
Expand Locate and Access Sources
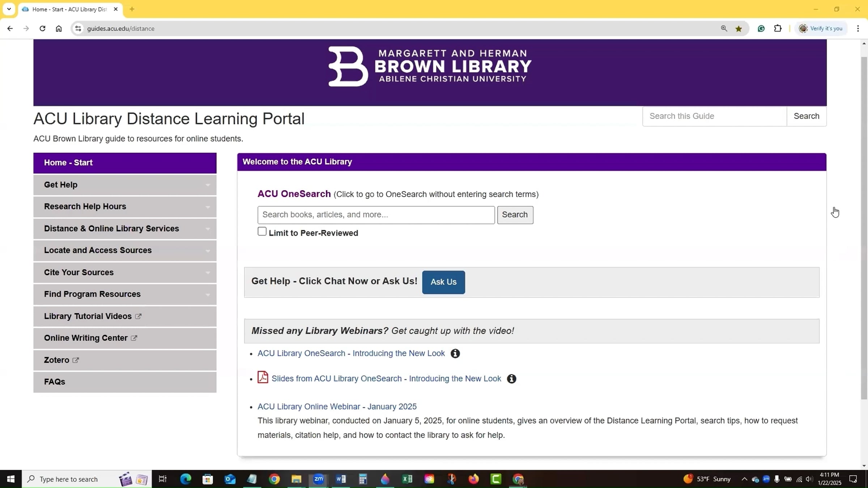[125, 251]
